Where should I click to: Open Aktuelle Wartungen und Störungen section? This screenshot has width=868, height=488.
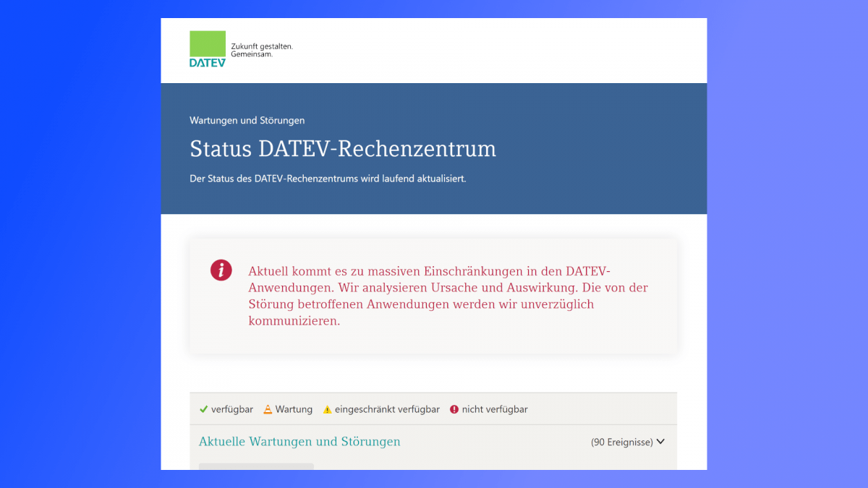(x=299, y=441)
